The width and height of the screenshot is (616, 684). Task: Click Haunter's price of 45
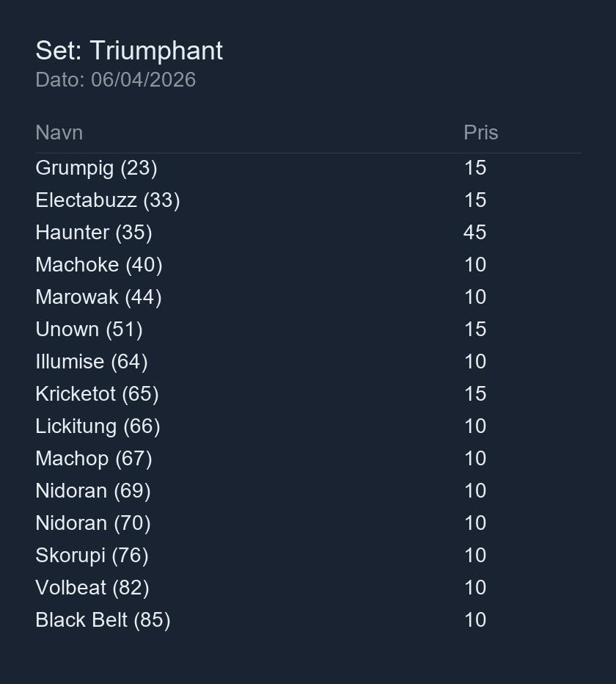(x=474, y=233)
